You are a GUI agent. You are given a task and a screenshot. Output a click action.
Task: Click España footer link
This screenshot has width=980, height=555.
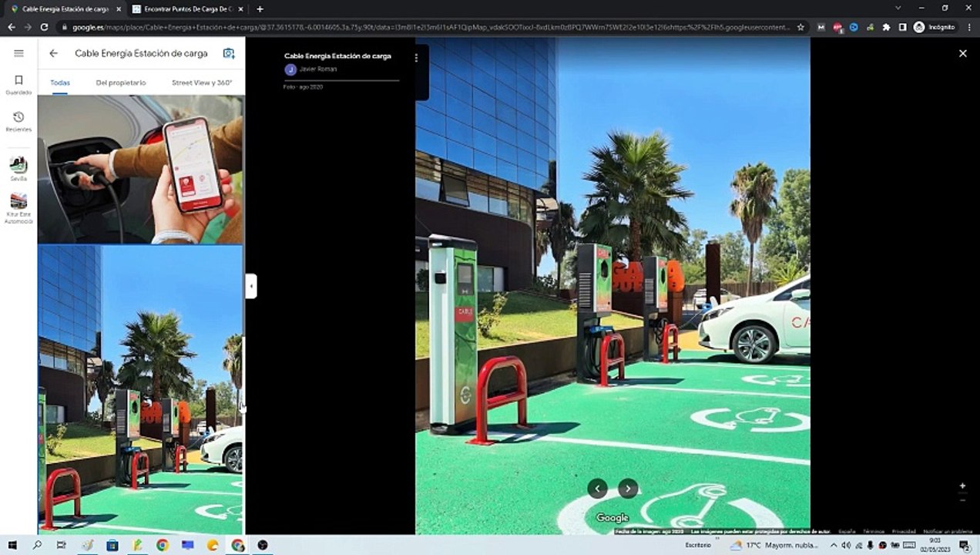click(847, 531)
